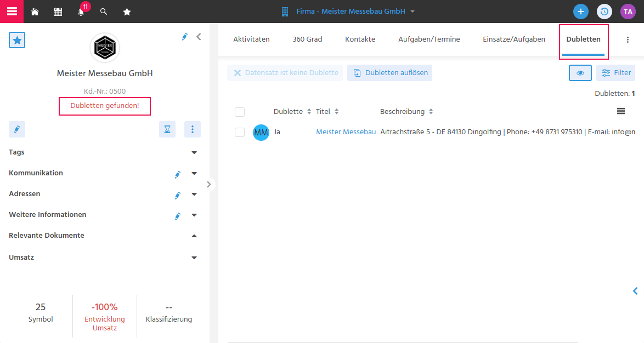The image size is (644, 343).
Task: Click the Dubletten auflösen button
Action: pos(389,73)
